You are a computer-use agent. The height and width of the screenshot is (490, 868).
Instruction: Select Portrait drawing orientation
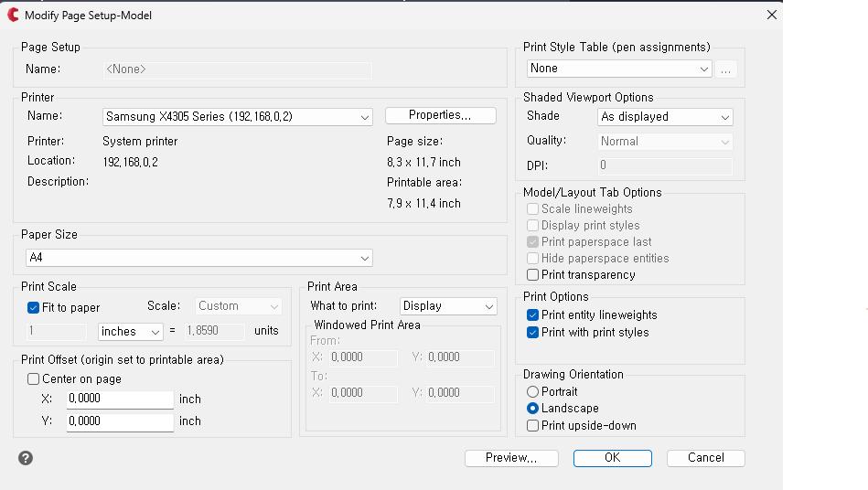(533, 391)
